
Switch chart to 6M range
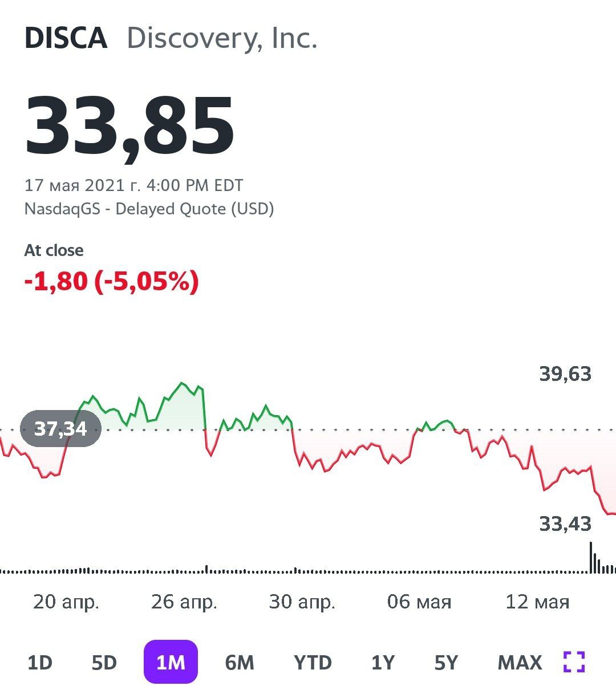pyautogui.click(x=240, y=663)
